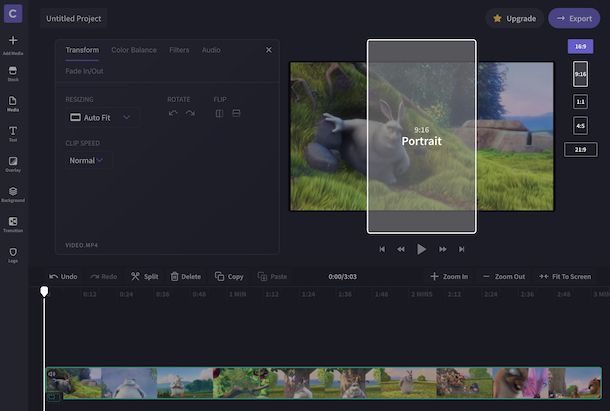
Task: Switch to the Fade In/Out tab
Action: (84, 71)
